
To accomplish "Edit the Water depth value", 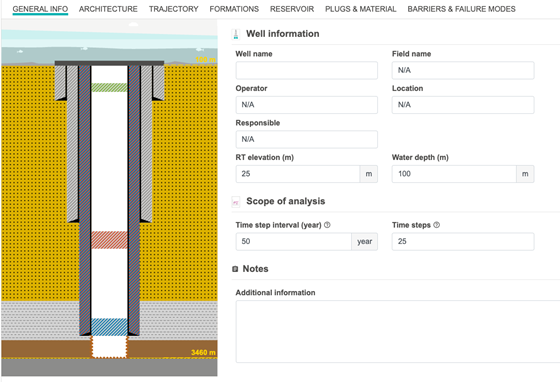I will 454,174.
